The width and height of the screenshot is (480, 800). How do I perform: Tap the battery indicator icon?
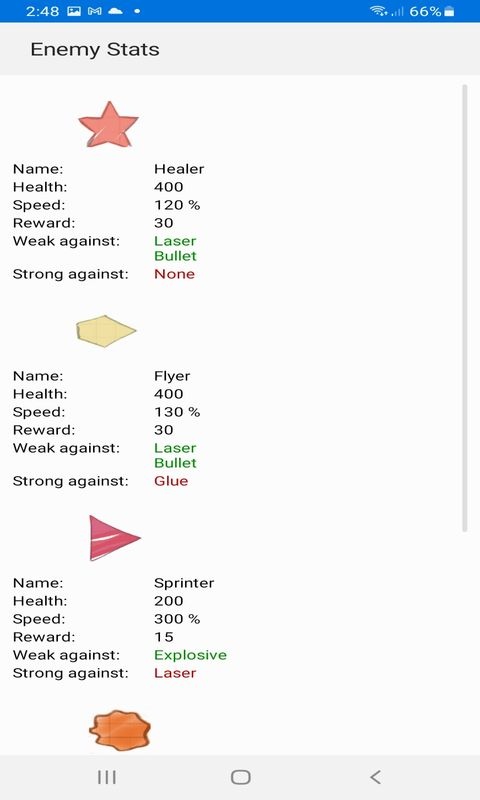click(449, 11)
